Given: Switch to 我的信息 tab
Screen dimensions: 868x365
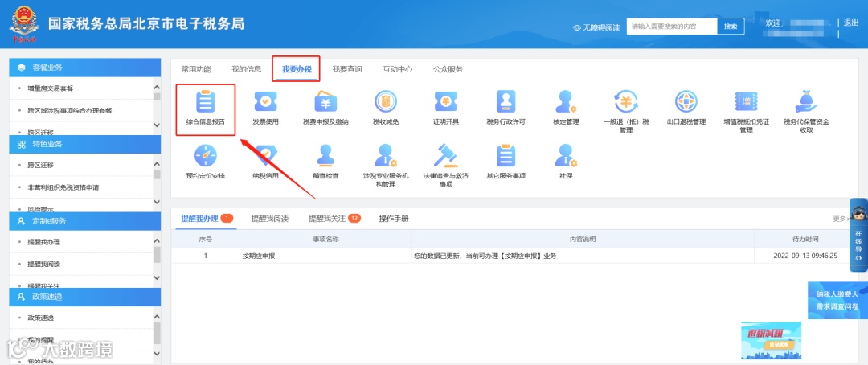Looking at the screenshot, I should coord(247,69).
